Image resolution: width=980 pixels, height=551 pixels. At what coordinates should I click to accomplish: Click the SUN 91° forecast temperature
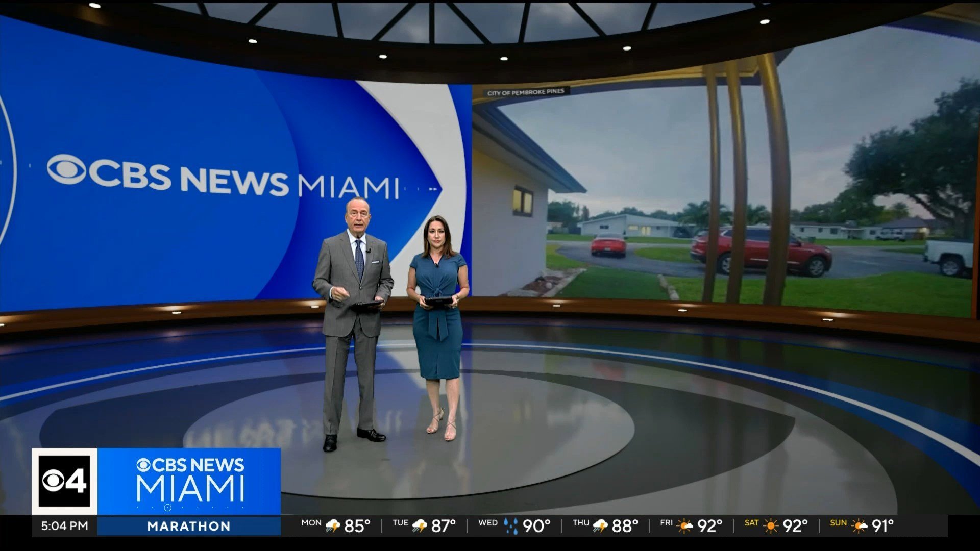883,526
